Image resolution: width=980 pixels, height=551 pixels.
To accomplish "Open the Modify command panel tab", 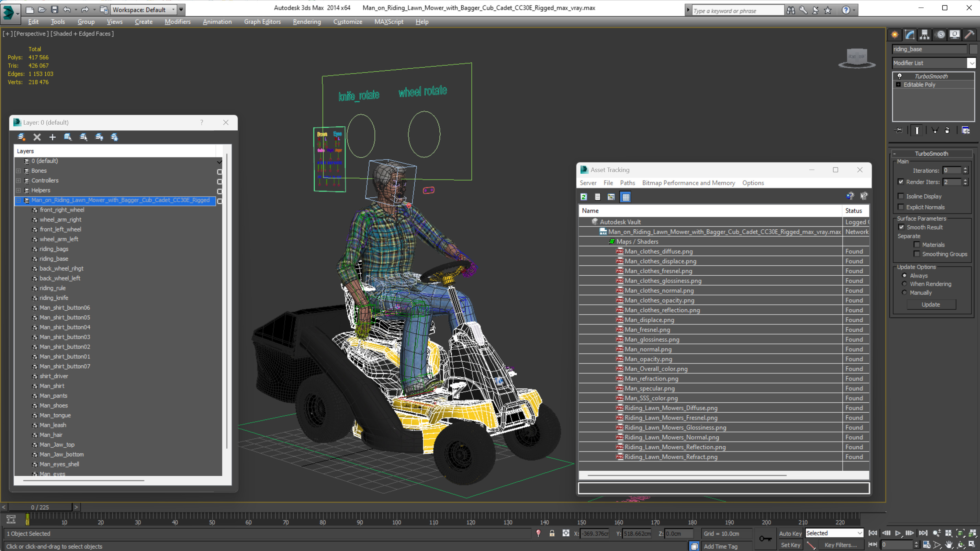I will pyautogui.click(x=910, y=35).
